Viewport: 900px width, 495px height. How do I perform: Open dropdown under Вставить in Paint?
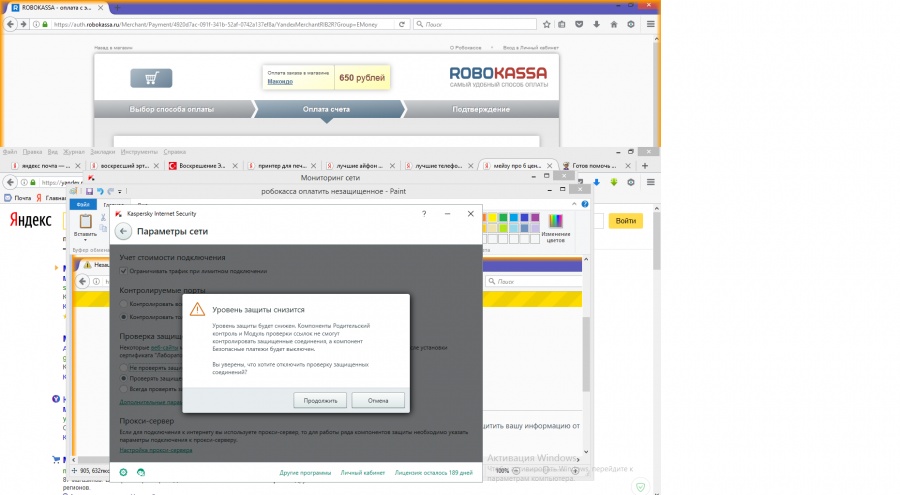(x=86, y=240)
